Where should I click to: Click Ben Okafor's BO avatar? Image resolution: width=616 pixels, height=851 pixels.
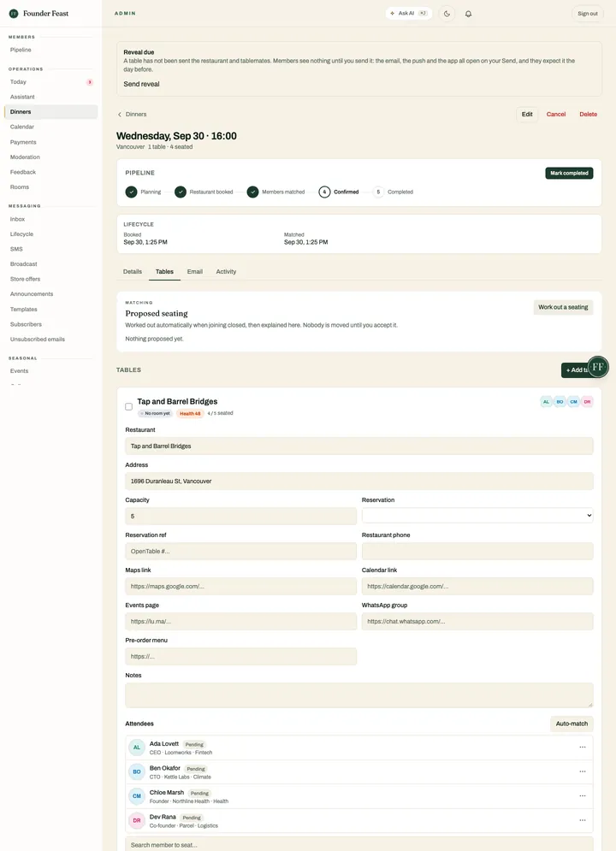[x=137, y=771]
